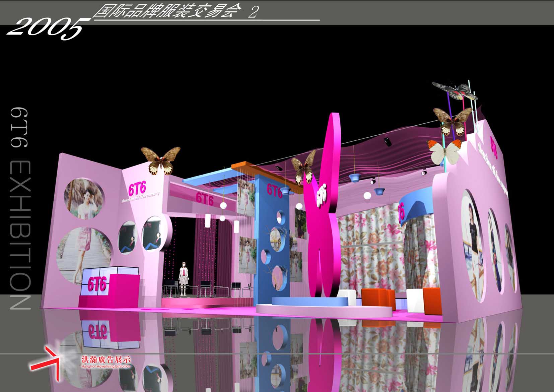
Task: Click the '洪瀚廣告展示' company name
Action: tap(106, 360)
